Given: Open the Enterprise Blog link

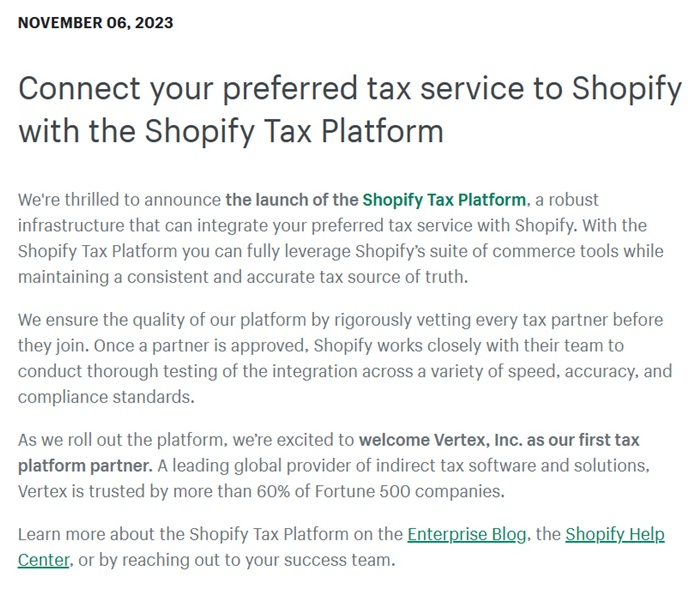Looking at the screenshot, I should (x=466, y=534).
